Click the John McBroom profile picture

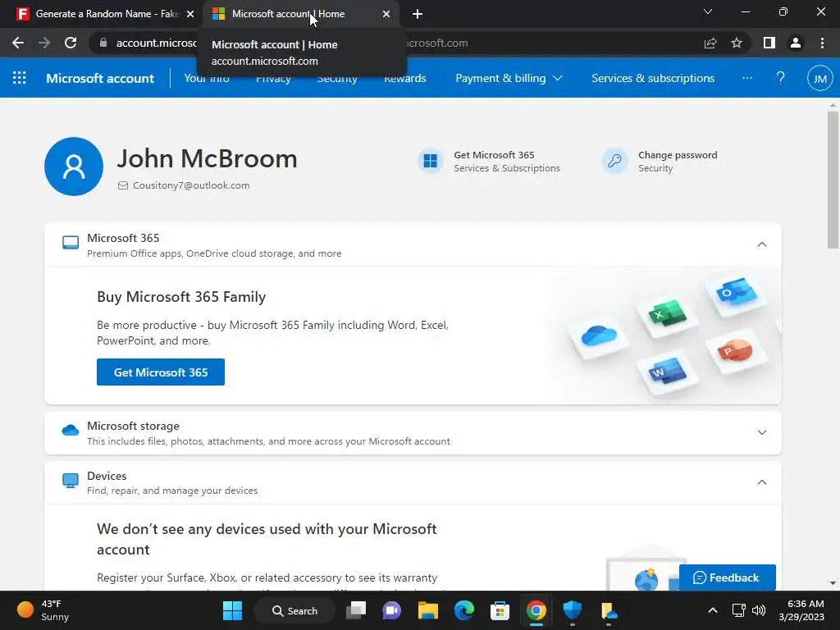pos(74,166)
